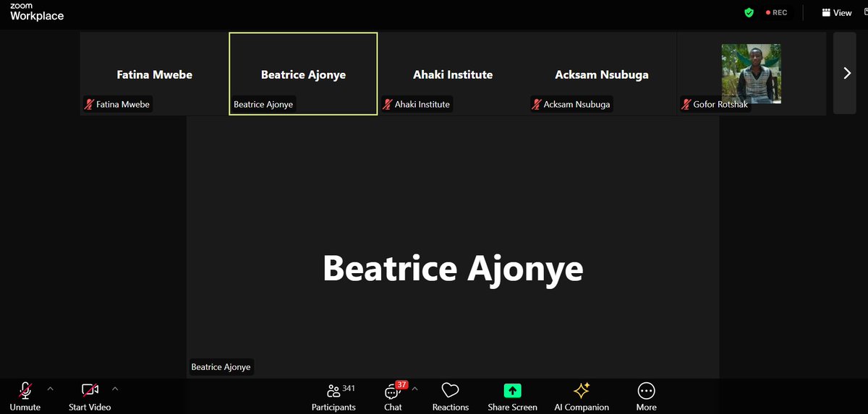
Task: Click the 341 participants count
Action: [349, 388]
